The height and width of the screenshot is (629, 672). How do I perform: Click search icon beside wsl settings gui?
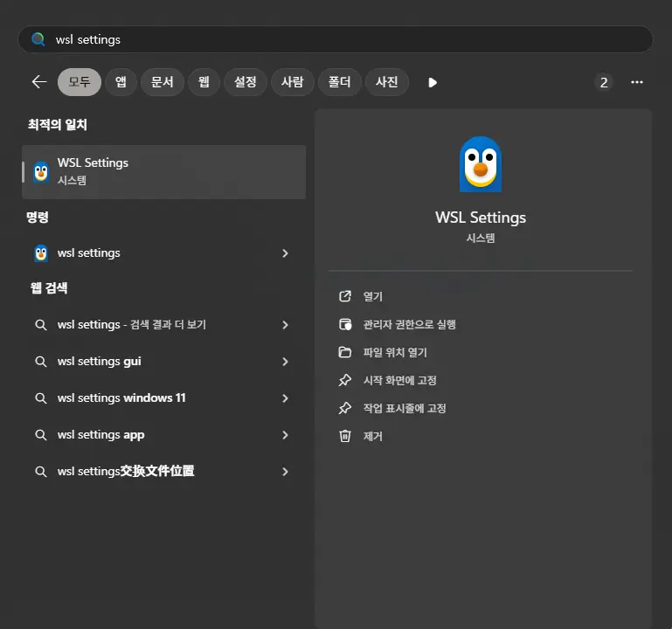41,362
